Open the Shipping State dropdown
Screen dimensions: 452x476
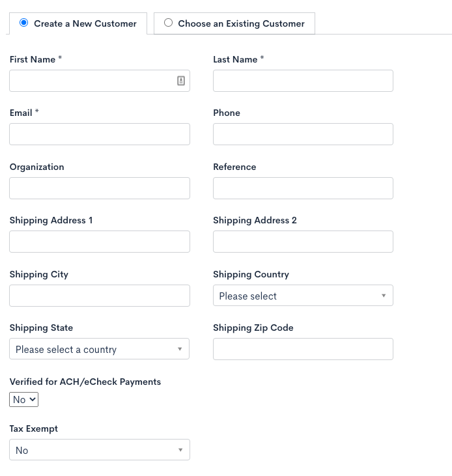tap(99, 349)
